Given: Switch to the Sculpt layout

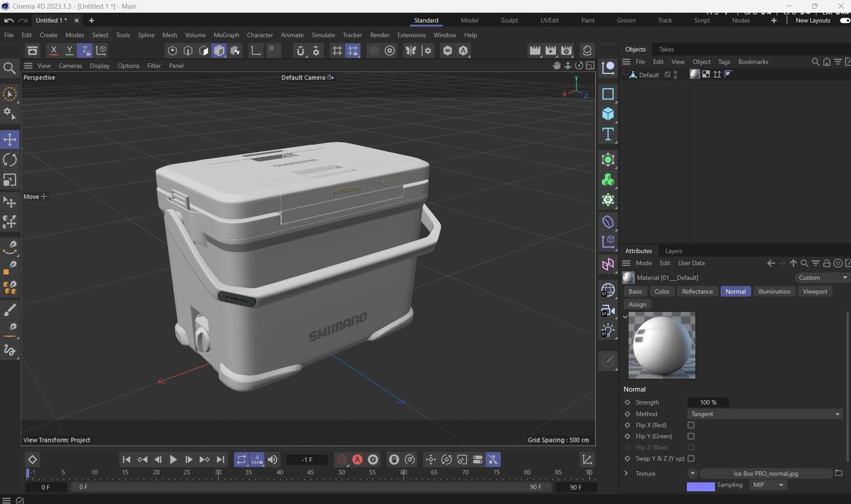Looking at the screenshot, I should point(509,21).
